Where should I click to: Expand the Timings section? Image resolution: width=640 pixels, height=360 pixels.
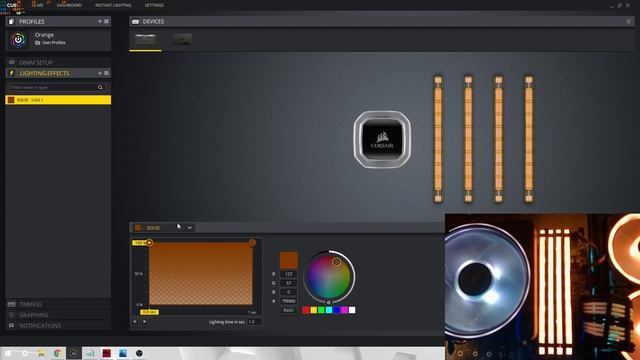(58, 304)
